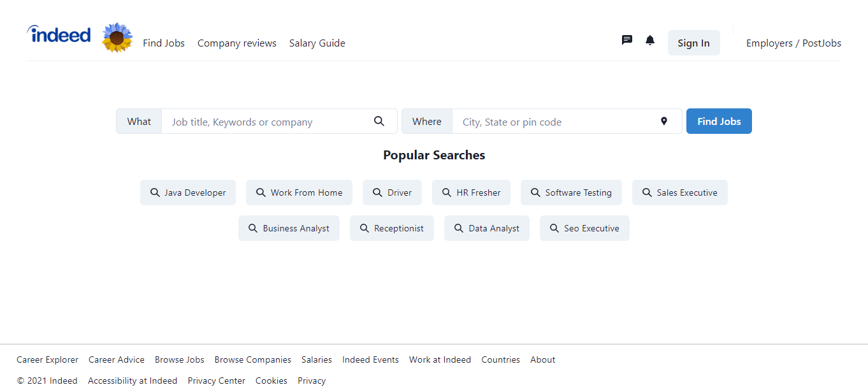868x392 pixels.
Task: Open the Driver search suggestion
Action: click(x=392, y=192)
